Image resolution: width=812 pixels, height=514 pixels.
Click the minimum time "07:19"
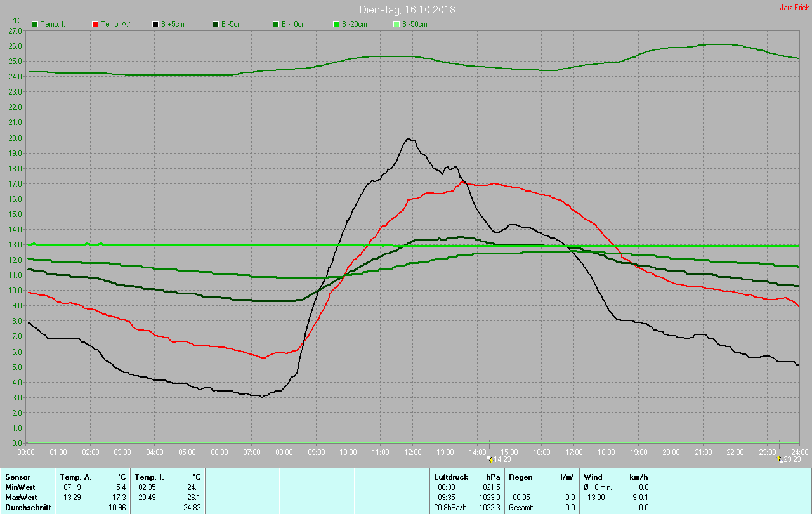72,487
